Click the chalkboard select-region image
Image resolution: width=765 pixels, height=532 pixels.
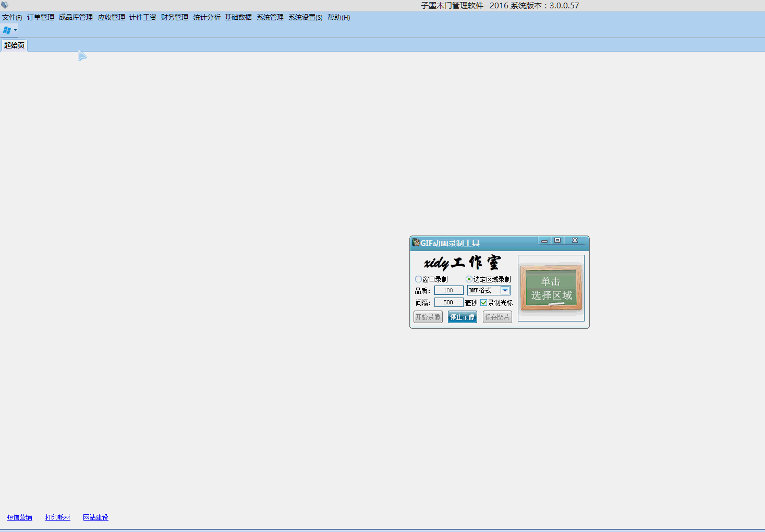551,288
